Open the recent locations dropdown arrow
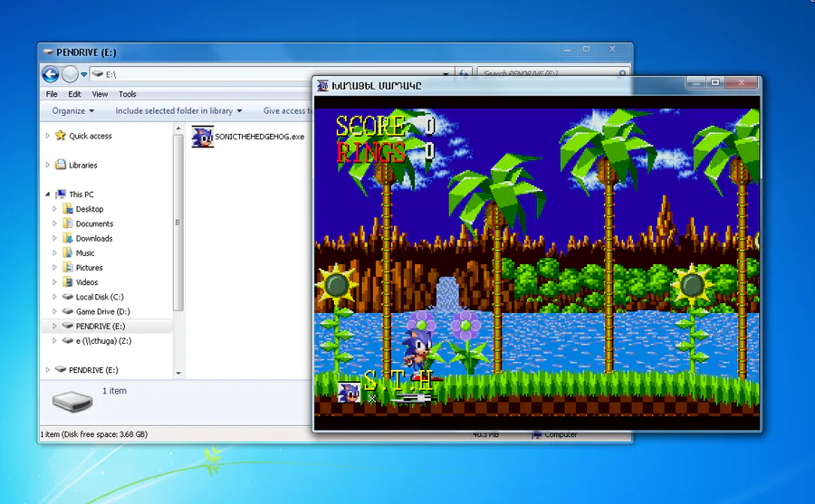 click(x=83, y=74)
